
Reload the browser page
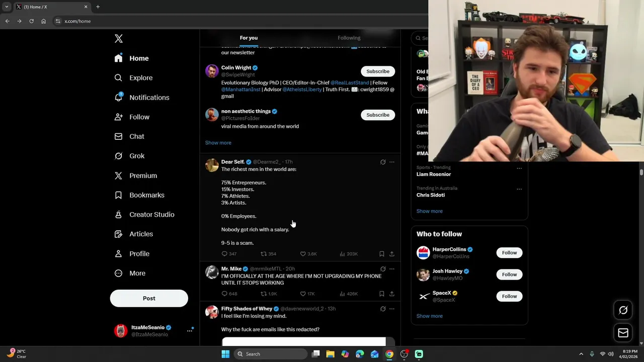click(x=31, y=21)
